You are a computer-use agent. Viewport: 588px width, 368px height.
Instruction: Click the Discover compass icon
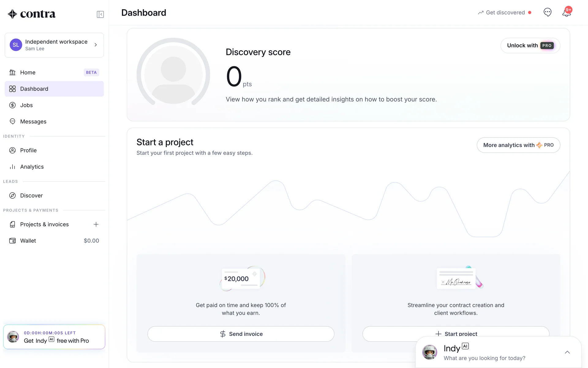click(x=13, y=196)
